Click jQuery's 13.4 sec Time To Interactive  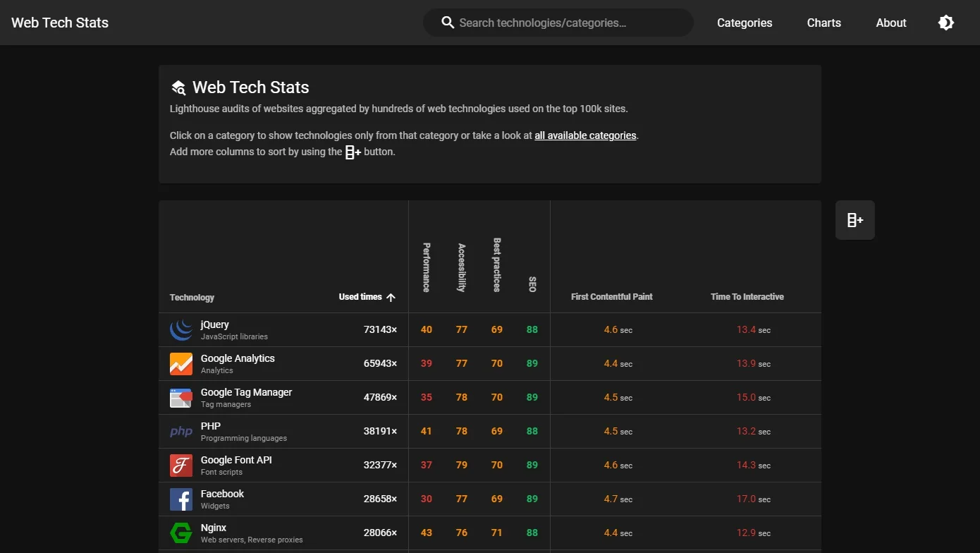point(754,329)
